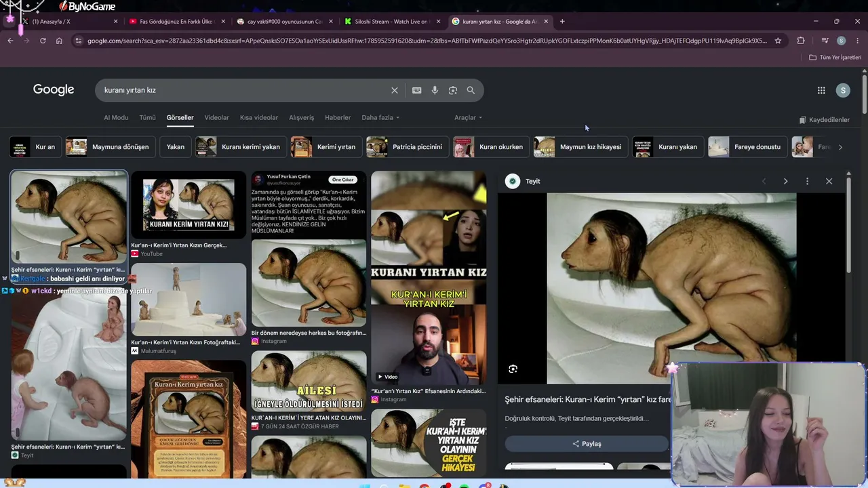The image size is (868, 488).
Task: Switch to the Videolar tab
Action: coord(217,117)
